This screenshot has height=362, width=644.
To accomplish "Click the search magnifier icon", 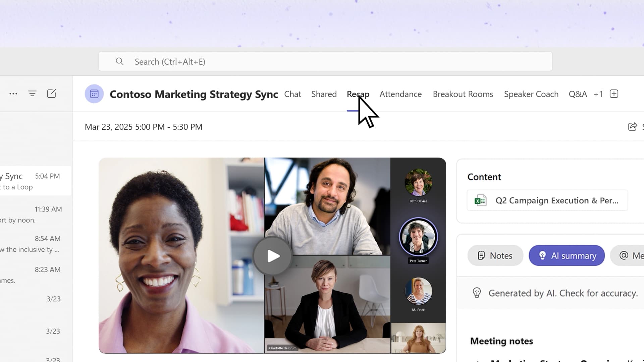I will 119,61.
